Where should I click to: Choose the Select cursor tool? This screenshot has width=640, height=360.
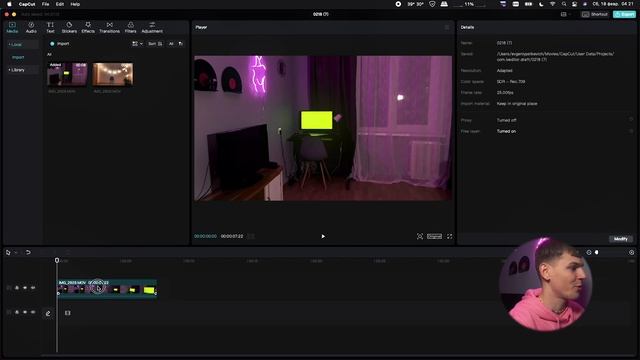click(8, 253)
